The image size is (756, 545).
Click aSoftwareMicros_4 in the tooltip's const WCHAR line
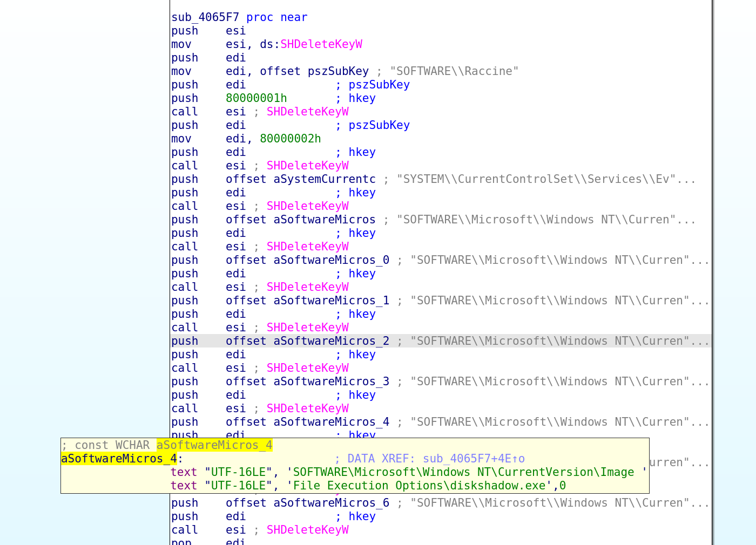tap(214, 445)
